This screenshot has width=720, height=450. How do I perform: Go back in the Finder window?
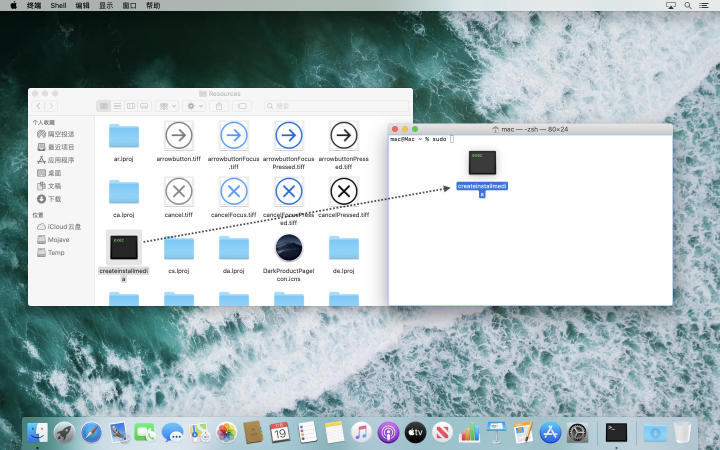39,106
